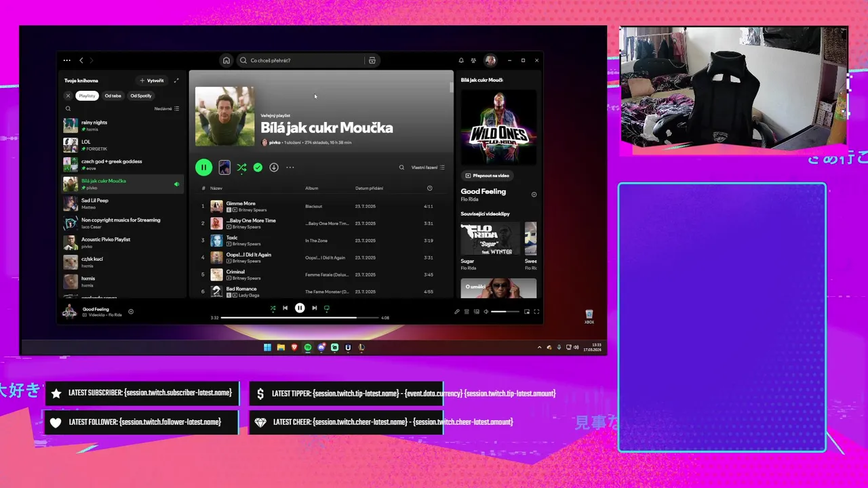
Task: Open the playback queue
Action: pos(467,312)
